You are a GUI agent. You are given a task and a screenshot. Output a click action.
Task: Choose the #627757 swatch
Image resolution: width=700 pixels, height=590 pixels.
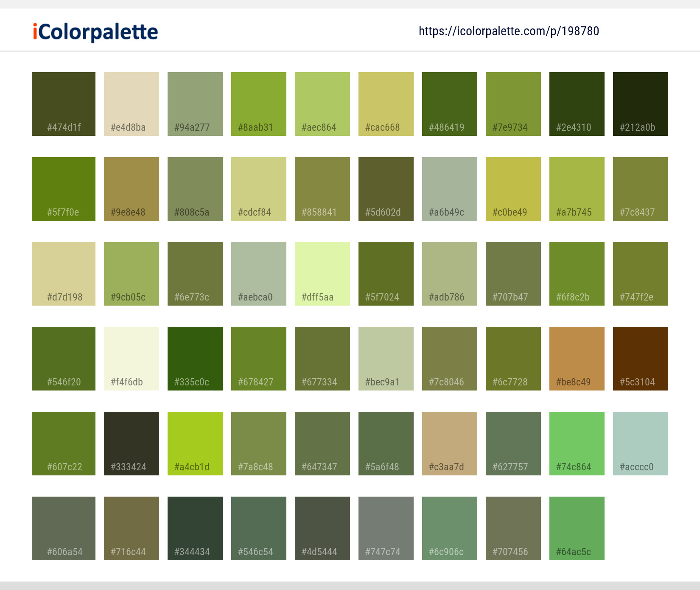pyautogui.click(x=513, y=444)
